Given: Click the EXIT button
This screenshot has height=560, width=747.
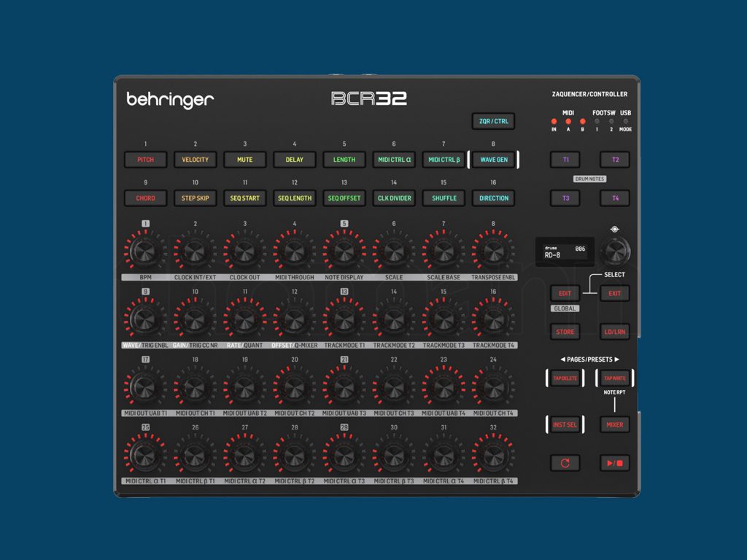Looking at the screenshot, I should coord(614,293).
